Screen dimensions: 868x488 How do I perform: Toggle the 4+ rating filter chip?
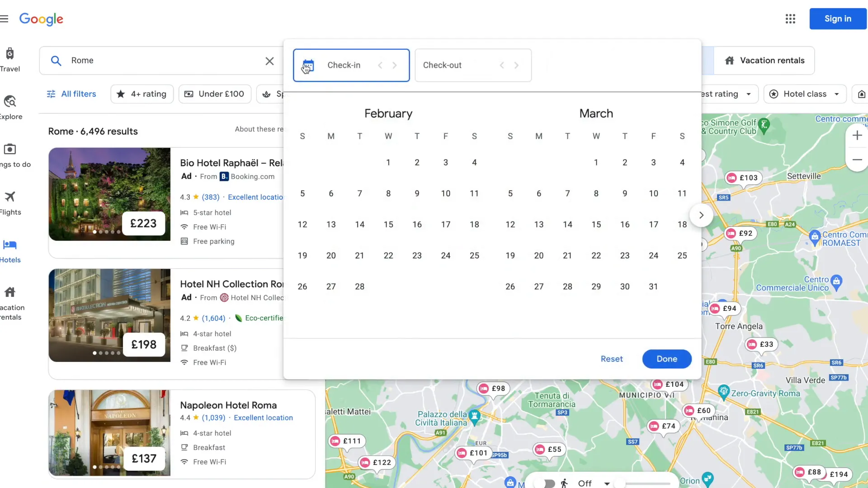point(142,94)
